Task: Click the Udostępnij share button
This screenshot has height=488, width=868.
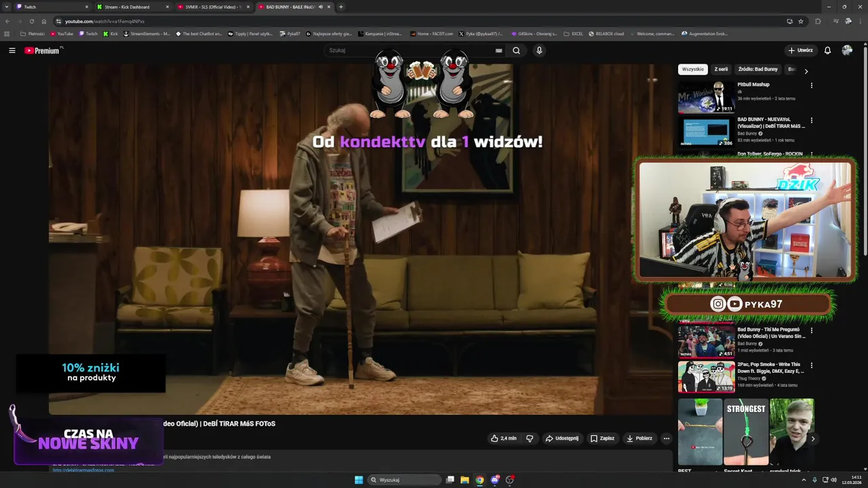Action: pyautogui.click(x=562, y=439)
